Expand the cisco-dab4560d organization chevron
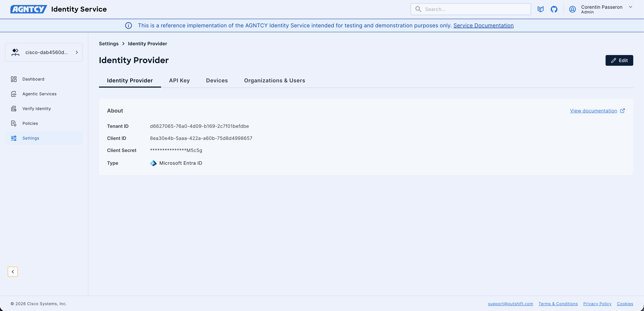The width and height of the screenshot is (644, 311). pyautogui.click(x=77, y=52)
